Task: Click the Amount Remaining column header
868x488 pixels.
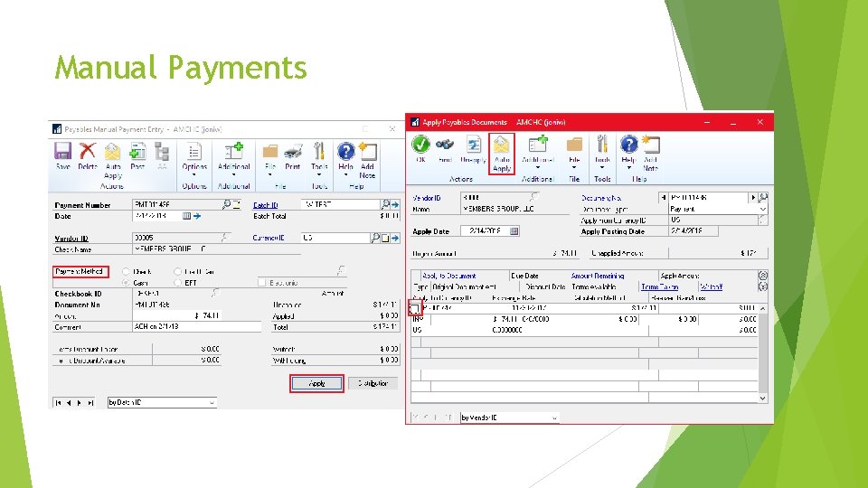Action: click(x=598, y=276)
